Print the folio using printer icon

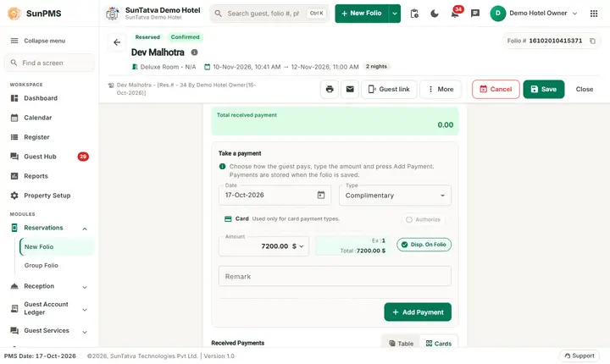tap(330, 89)
